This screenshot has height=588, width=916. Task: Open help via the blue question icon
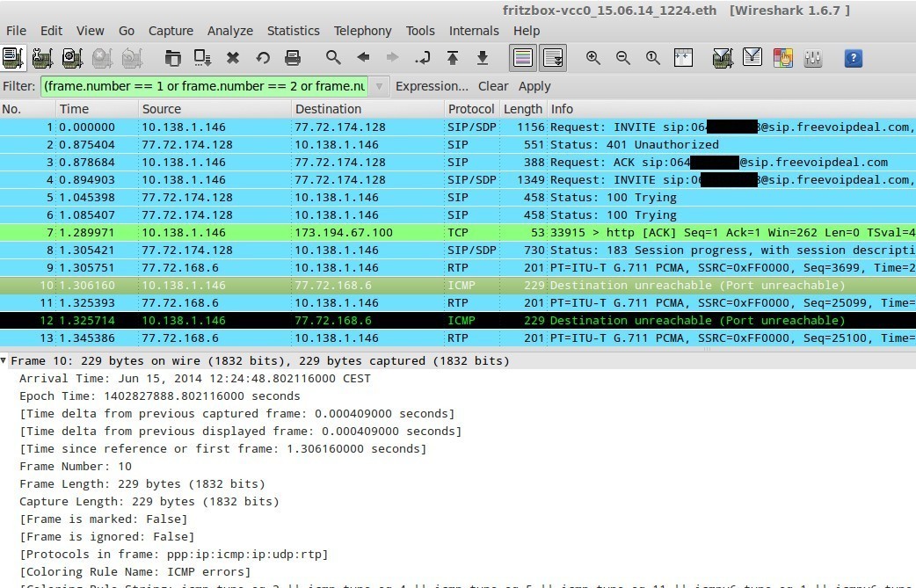tap(853, 58)
